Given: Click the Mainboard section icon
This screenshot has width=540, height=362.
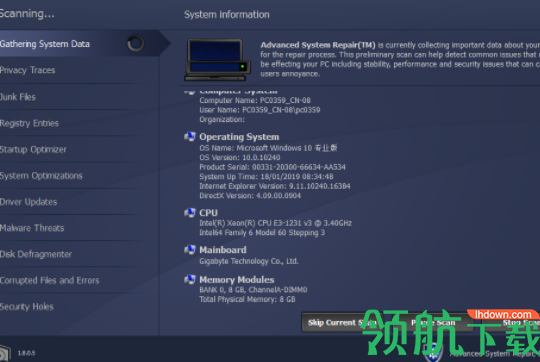Looking at the screenshot, I should (190, 249).
